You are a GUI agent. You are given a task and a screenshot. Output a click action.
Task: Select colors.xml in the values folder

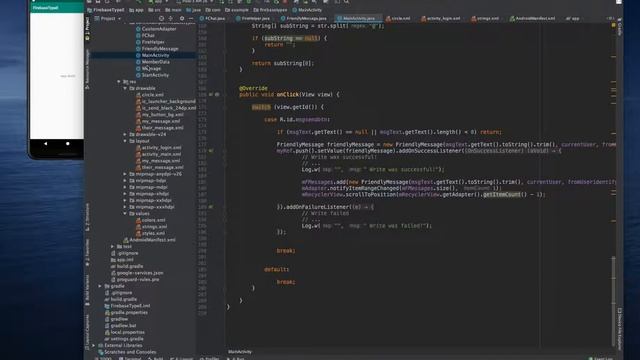point(151,220)
